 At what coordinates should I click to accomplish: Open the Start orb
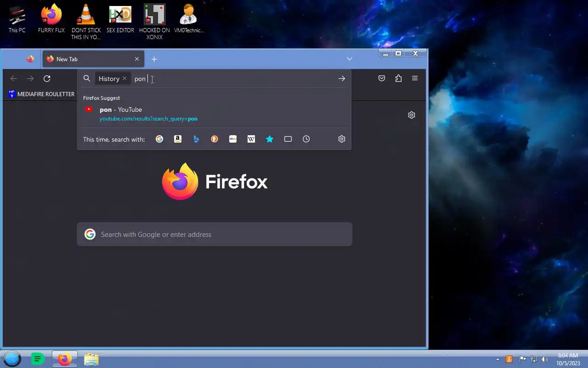click(12, 359)
